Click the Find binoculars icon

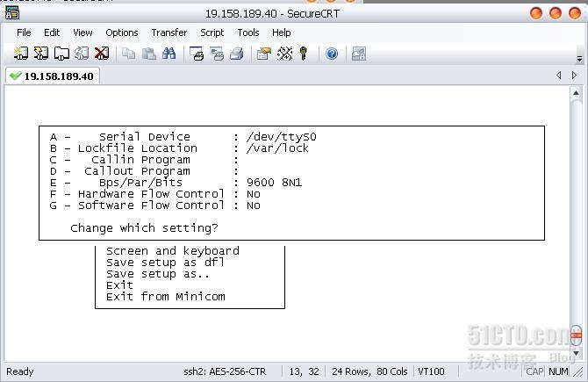[x=169, y=54]
